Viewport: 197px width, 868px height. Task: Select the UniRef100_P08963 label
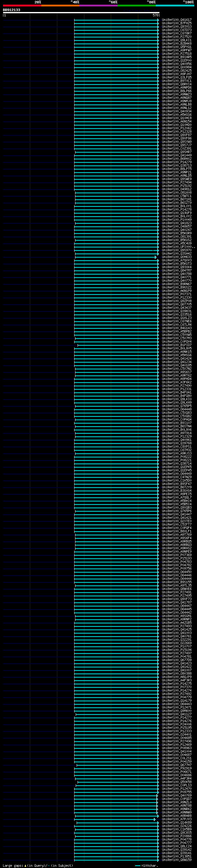[177, 748]
